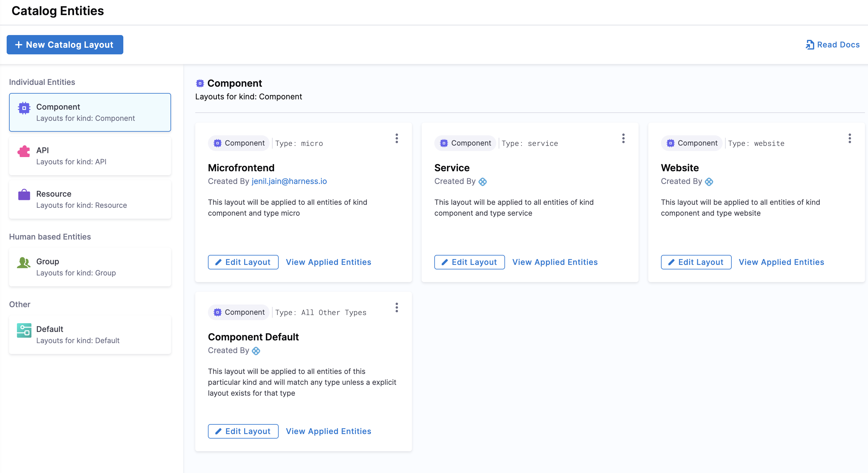Click the Component chip icon in sidebar
This screenshot has width=868, height=473.
click(x=24, y=108)
